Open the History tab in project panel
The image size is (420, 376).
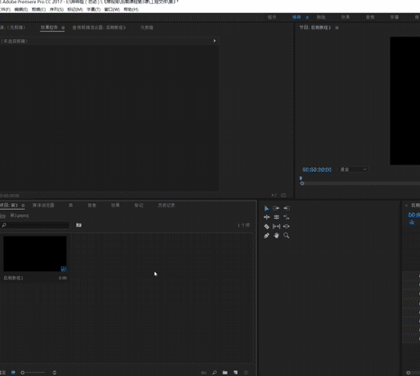point(166,205)
